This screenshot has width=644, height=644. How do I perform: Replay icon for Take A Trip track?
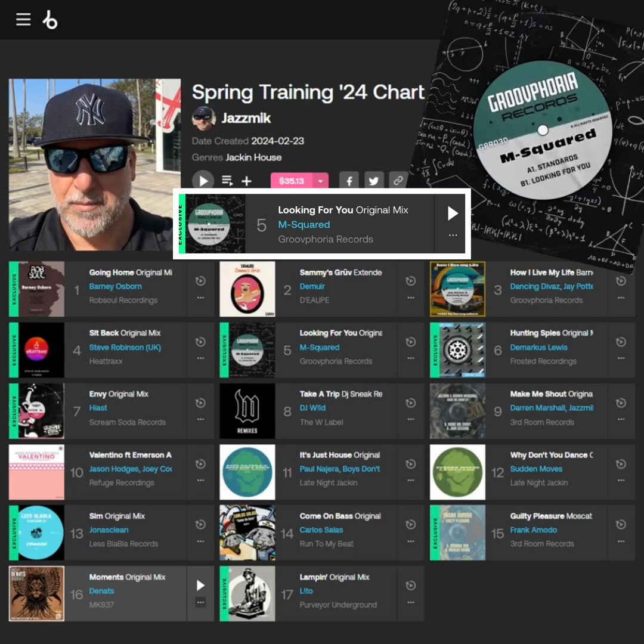(x=411, y=403)
